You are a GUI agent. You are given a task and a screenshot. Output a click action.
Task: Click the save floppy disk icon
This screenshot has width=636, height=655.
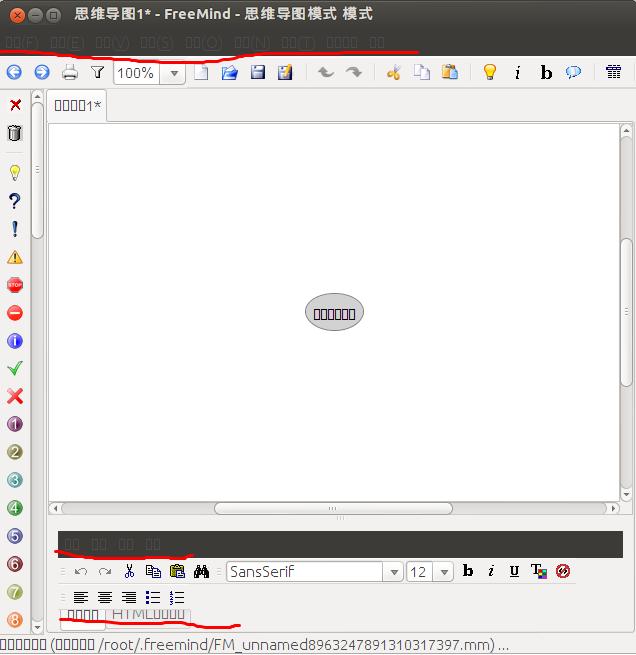tap(257, 72)
